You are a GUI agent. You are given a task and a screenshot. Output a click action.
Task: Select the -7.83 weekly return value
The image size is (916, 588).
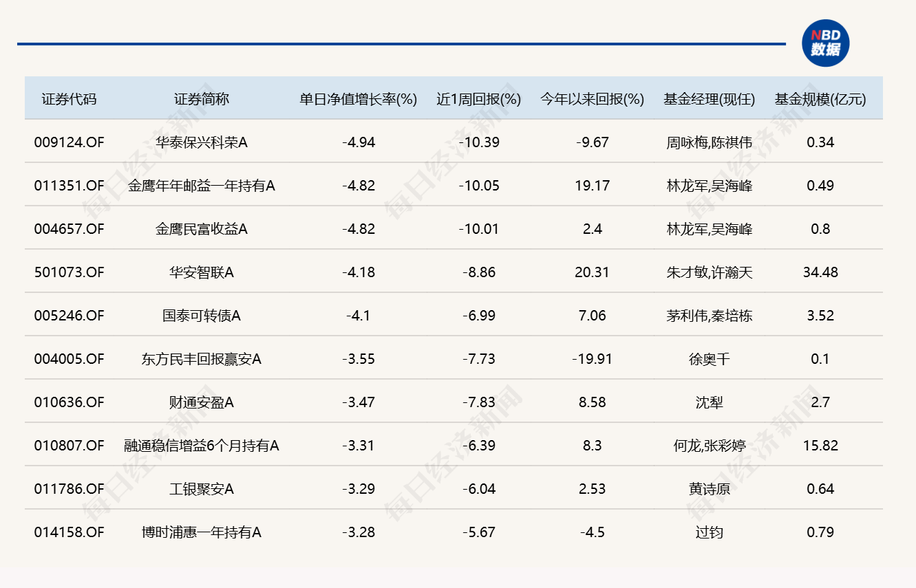(479, 402)
